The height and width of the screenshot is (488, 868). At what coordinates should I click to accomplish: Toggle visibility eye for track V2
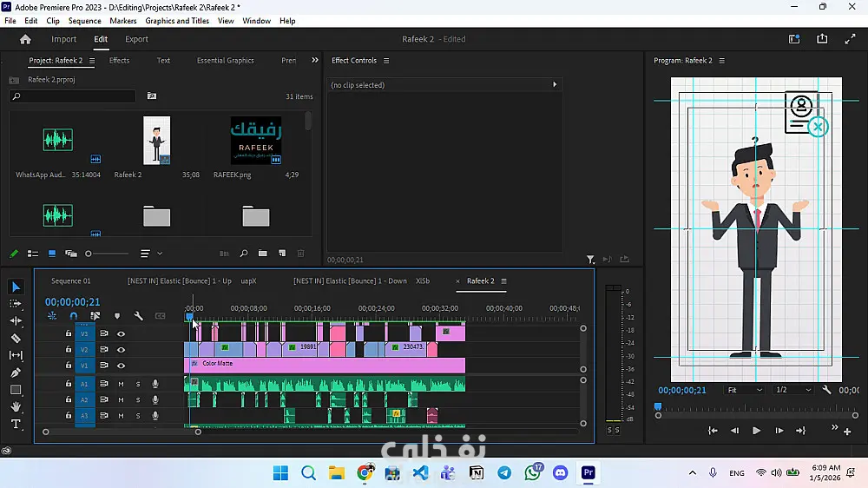(121, 350)
